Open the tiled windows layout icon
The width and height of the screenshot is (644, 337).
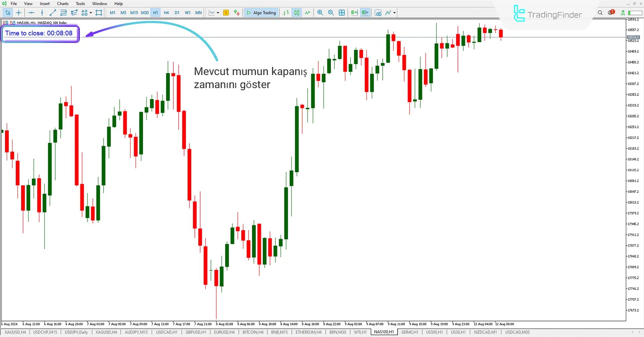(342, 13)
